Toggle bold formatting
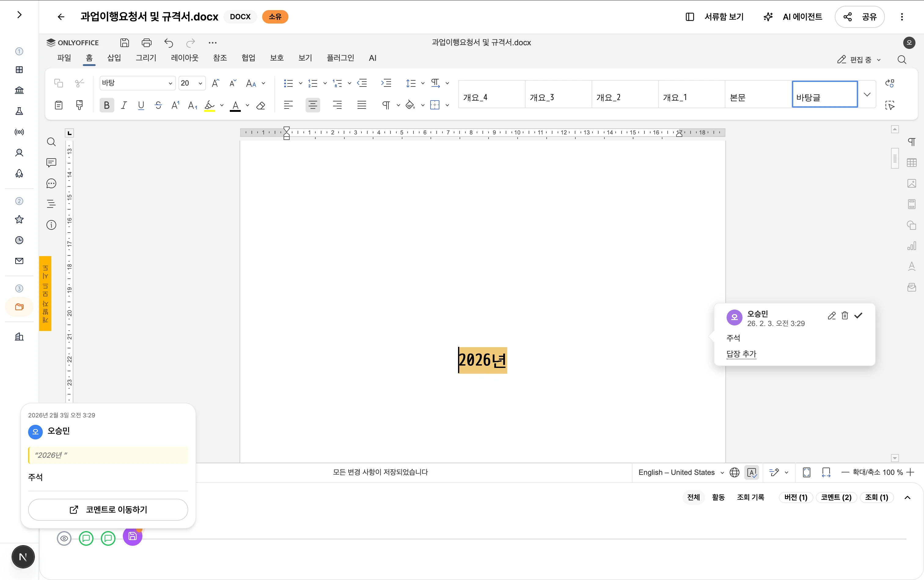The image size is (924, 580). pos(107,105)
